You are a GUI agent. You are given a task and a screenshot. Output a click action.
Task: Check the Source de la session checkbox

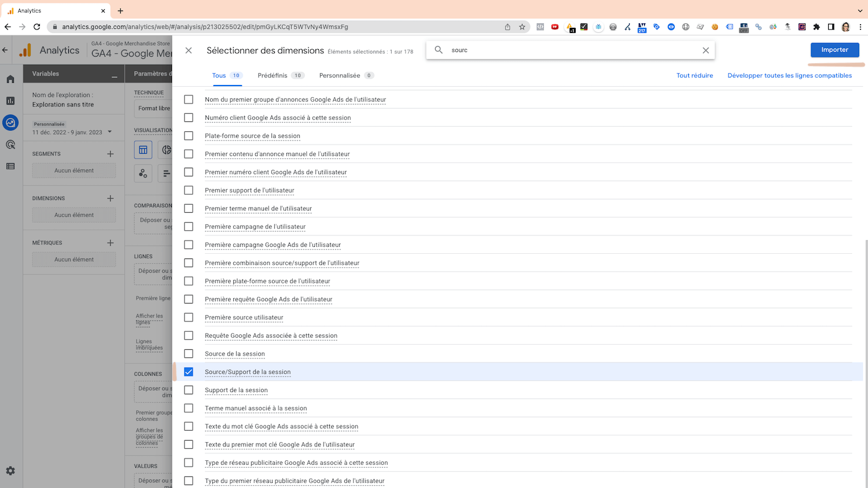pyautogui.click(x=188, y=353)
